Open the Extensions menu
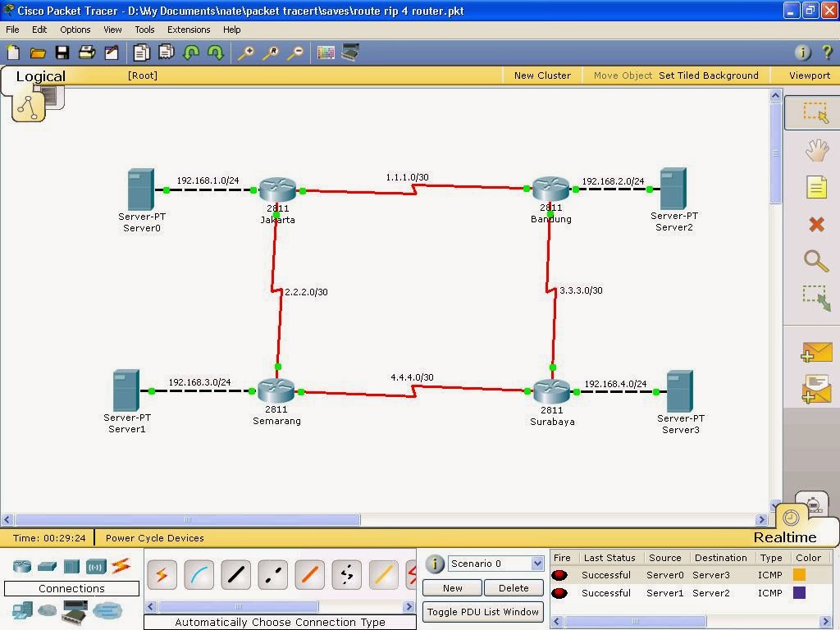This screenshot has width=840, height=630. click(189, 30)
